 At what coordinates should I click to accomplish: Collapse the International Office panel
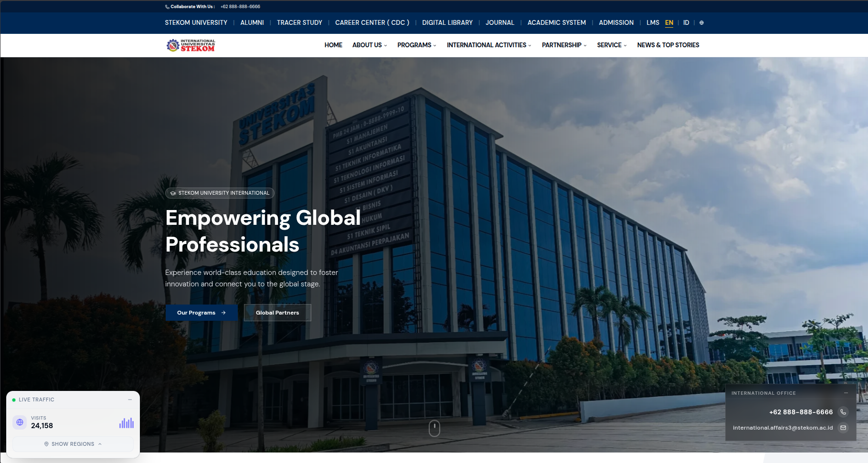click(846, 393)
